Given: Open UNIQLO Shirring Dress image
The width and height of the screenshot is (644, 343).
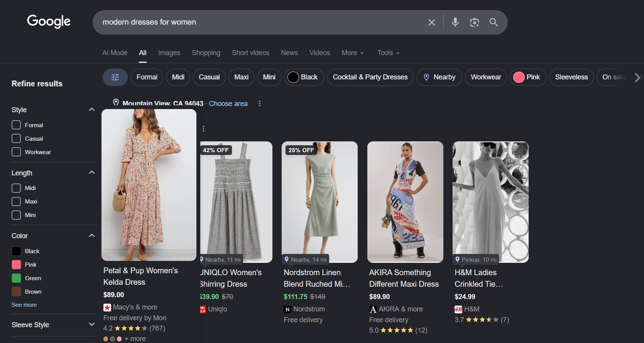Looking at the screenshot, I should (x=236, y=202).
